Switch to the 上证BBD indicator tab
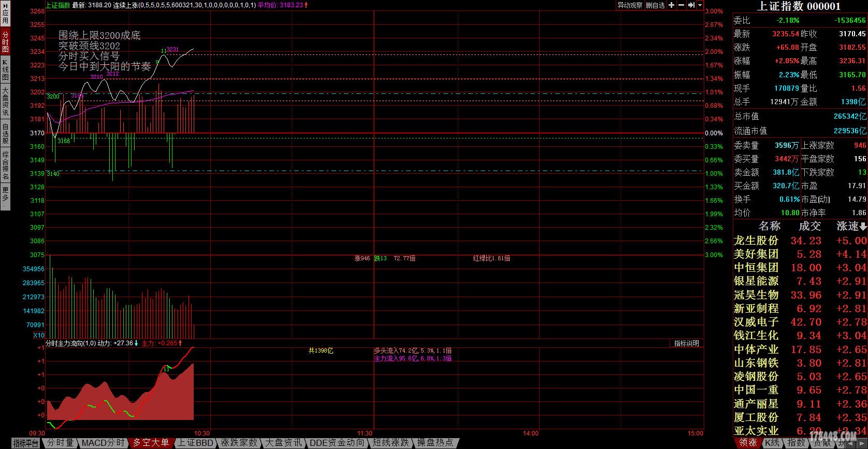The width and height of the screenshot is (868, 449). [x=196, y=443]
